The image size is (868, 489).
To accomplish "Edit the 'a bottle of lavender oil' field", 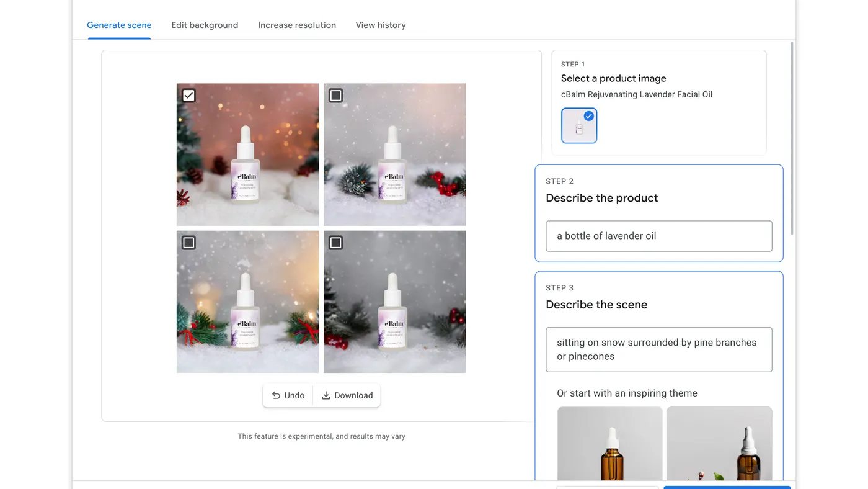I will (x=658, y=236).
